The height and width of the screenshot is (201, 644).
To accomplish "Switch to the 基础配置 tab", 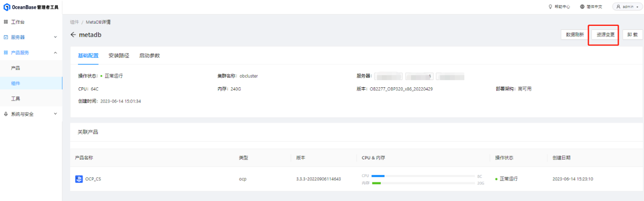I will click(x=88, y=55).
